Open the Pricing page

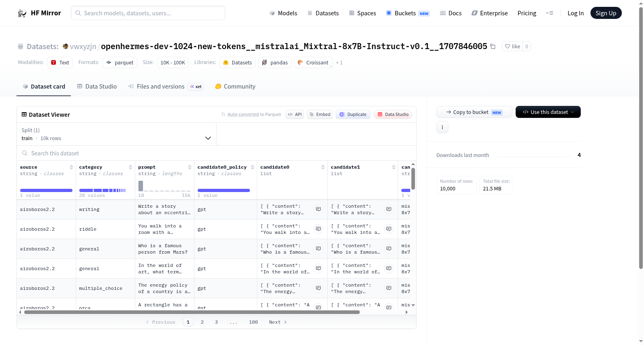(526, 13)
